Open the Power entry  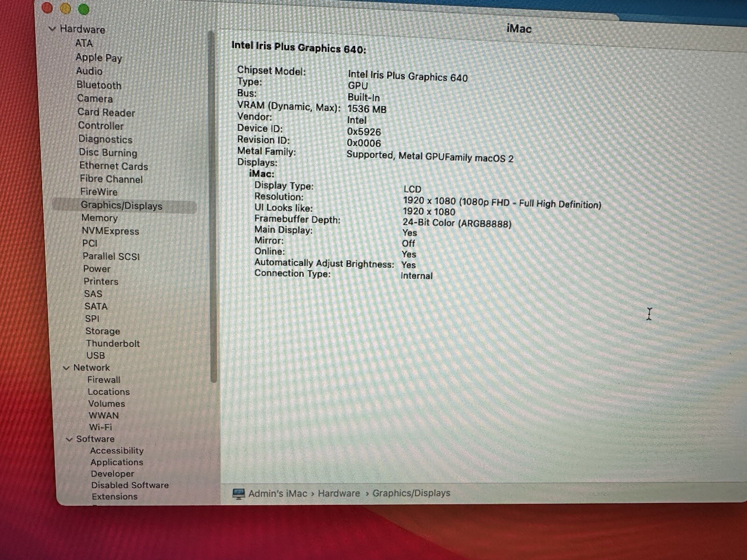click(97, 269)
